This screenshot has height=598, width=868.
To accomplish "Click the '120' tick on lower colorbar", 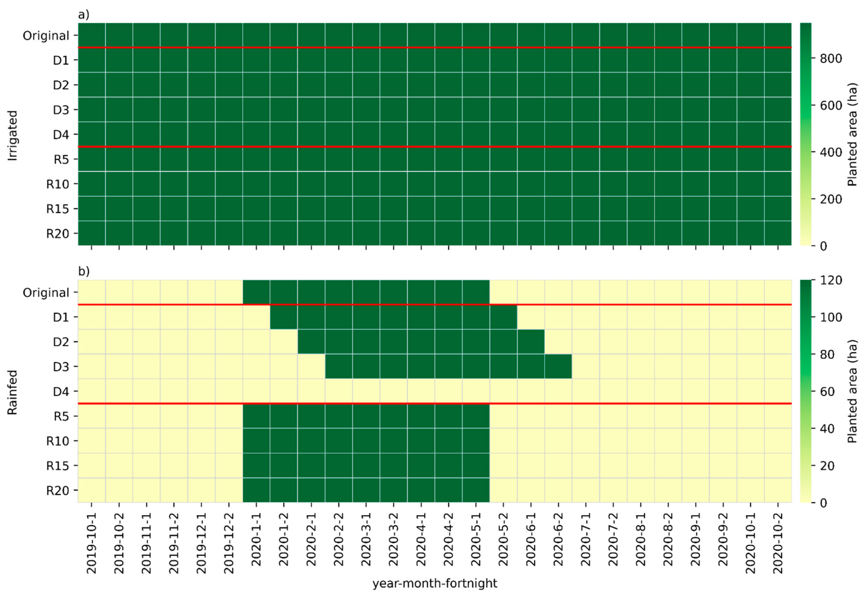I will point(831,280).
